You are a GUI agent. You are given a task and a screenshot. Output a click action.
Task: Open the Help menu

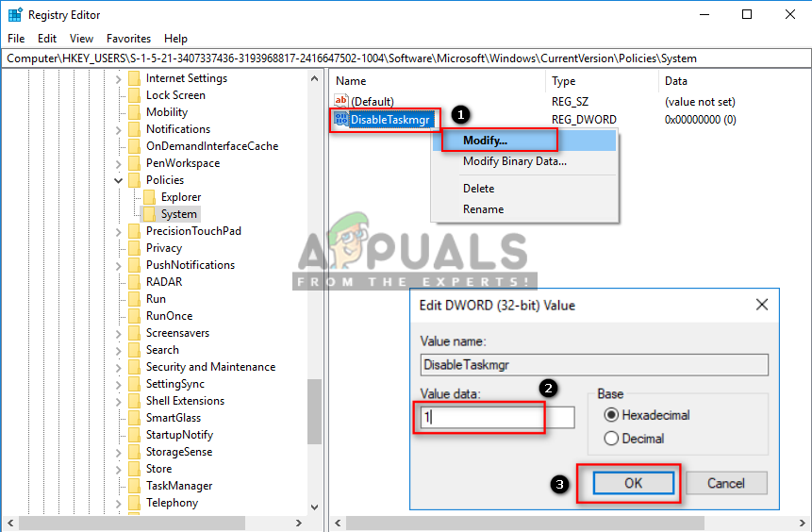175,39
